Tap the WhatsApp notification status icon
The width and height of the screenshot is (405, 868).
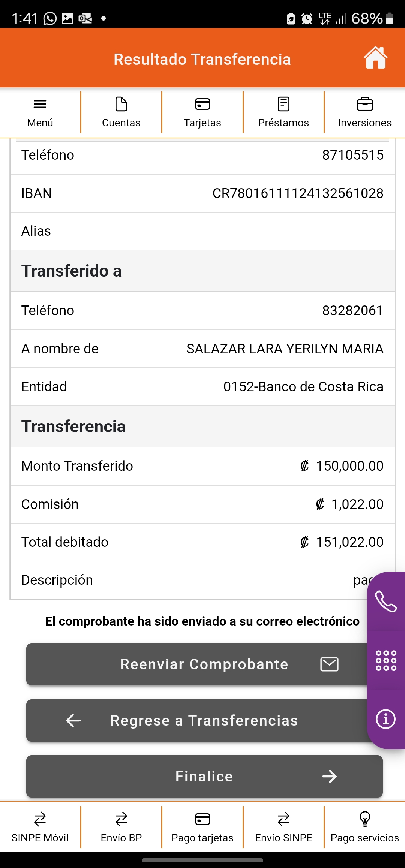[x=50, y=18]
